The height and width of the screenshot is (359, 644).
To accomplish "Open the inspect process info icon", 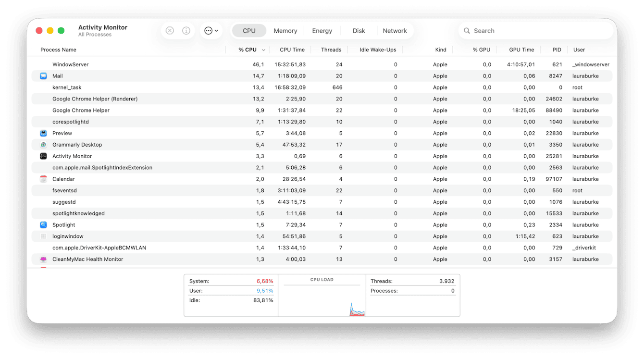I will (186, 30).
